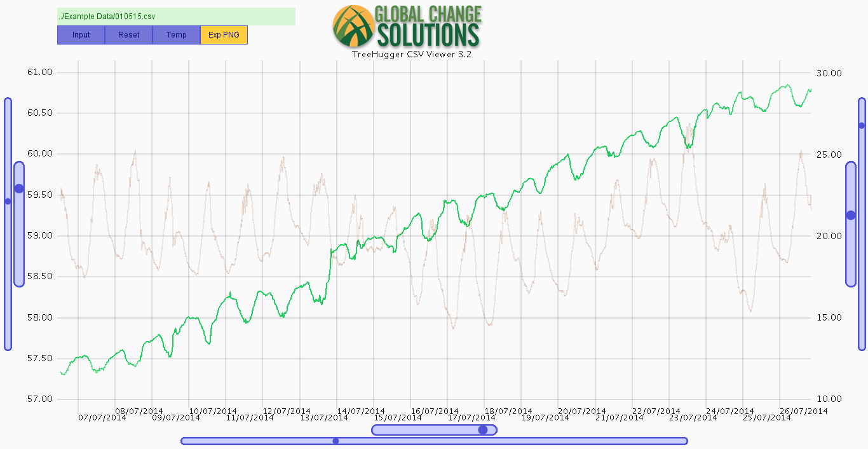This screenshot has height=449, width=868.
Task: Click the large handle on left inner vertical slider
Action: point(19,188)
